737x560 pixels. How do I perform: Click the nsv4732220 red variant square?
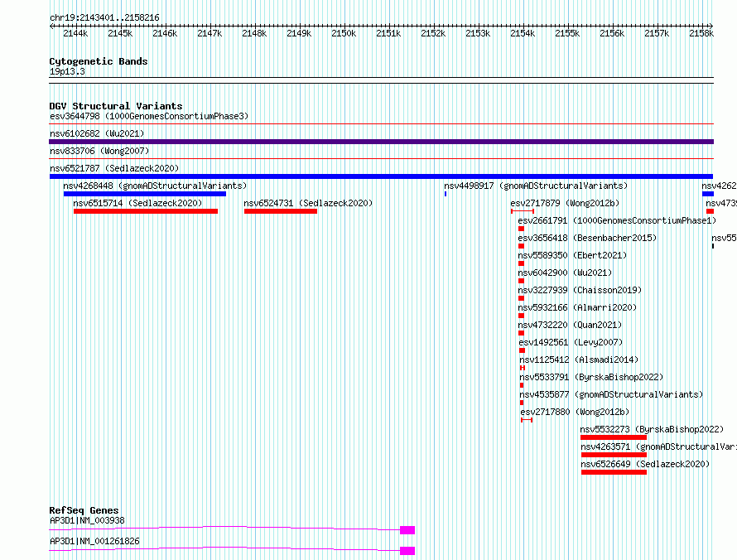click(x=521, y=333)
